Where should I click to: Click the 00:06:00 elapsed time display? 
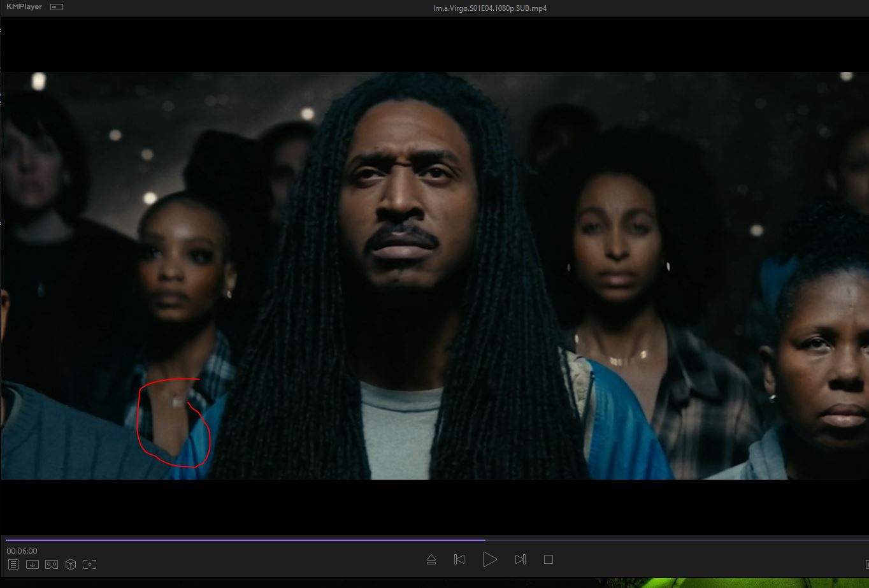(x=22, y=551)
